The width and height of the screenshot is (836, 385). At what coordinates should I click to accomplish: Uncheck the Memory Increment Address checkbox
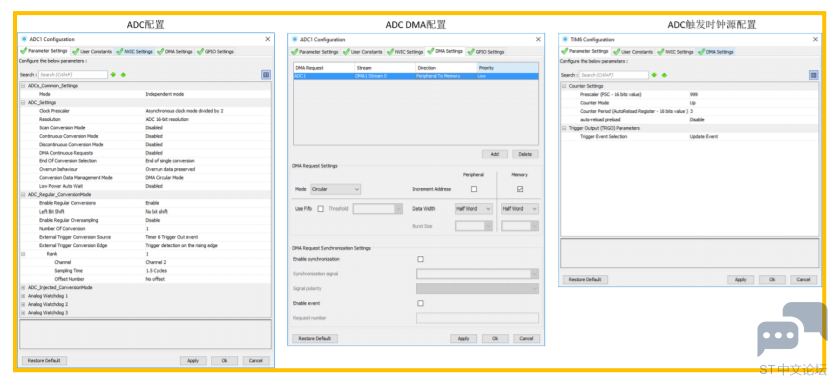[x=520, y=189]
